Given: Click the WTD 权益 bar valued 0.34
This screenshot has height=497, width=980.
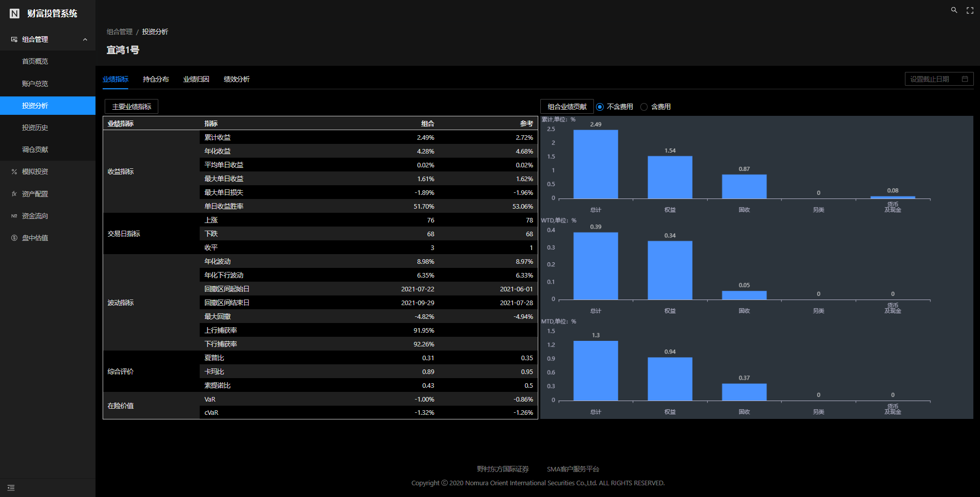Looking at the screenshot, I should [x=670, y=270].
